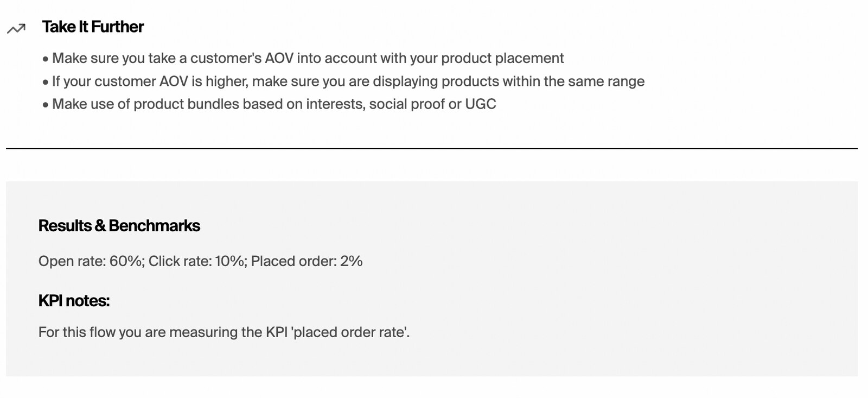Click the product bundles bullet text
The height and width of the screenshot is (398, 868).
click(274, 104)
